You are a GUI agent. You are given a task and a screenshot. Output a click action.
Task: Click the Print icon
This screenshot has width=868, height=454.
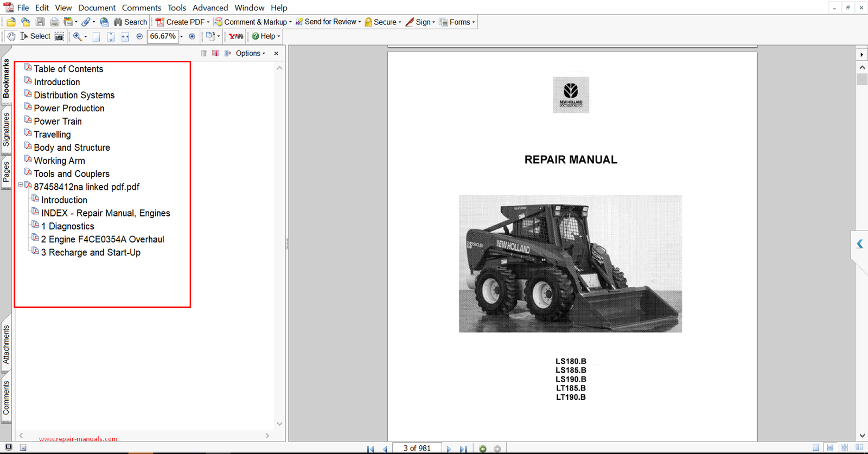pyautogui.click(x=54, y=22)
